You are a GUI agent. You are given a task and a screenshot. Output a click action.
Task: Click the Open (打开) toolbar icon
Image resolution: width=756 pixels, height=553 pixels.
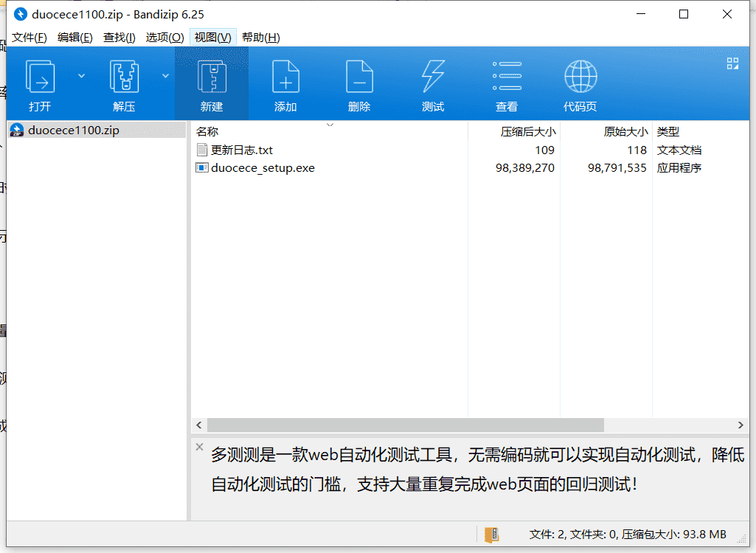[40, 76]
